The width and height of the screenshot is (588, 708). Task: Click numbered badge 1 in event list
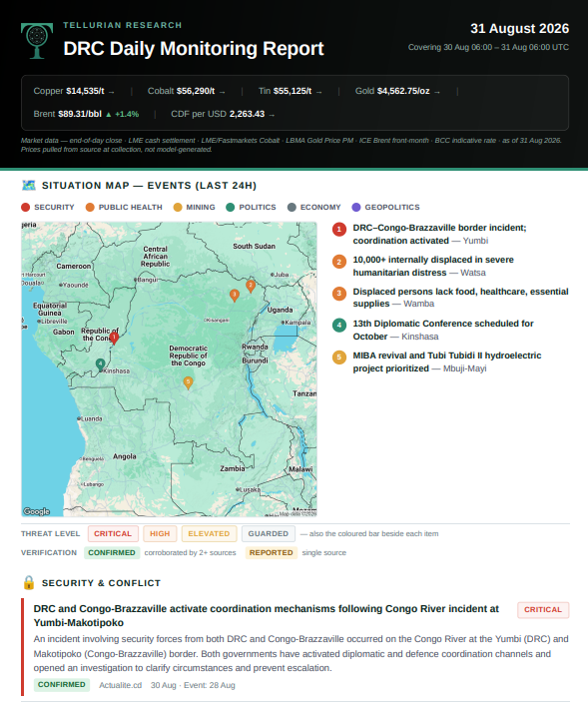click(x=339, y=230)
